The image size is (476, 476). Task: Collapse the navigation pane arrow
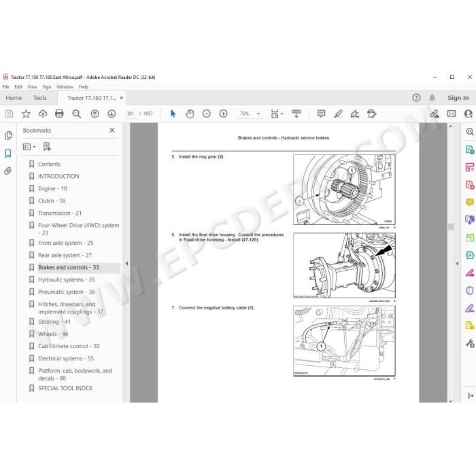(x=126, y=264)
